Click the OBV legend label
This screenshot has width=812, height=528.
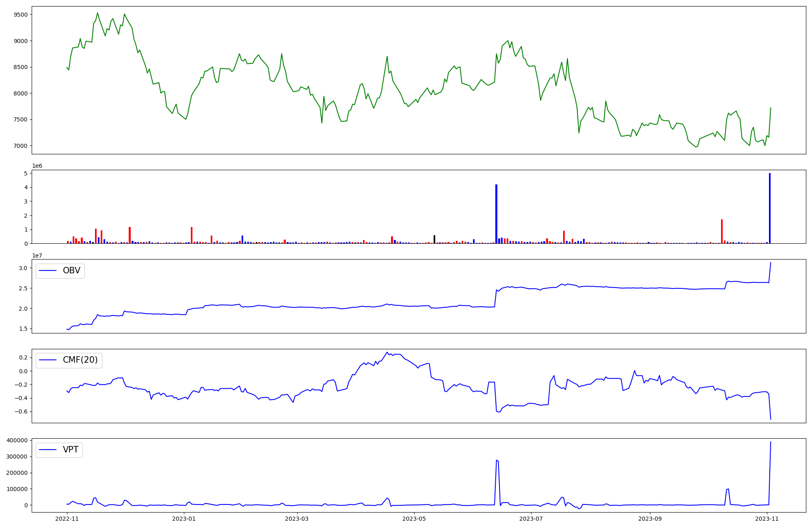[x=71, y=270]
